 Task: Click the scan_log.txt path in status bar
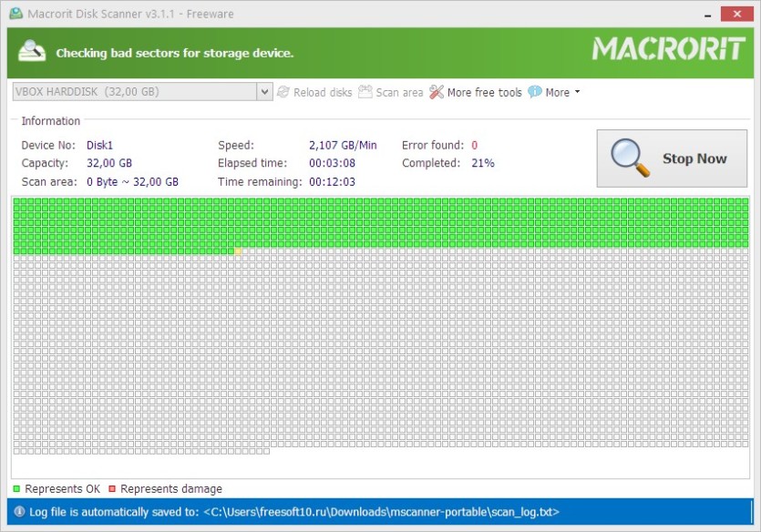click(x=382, y=512)
